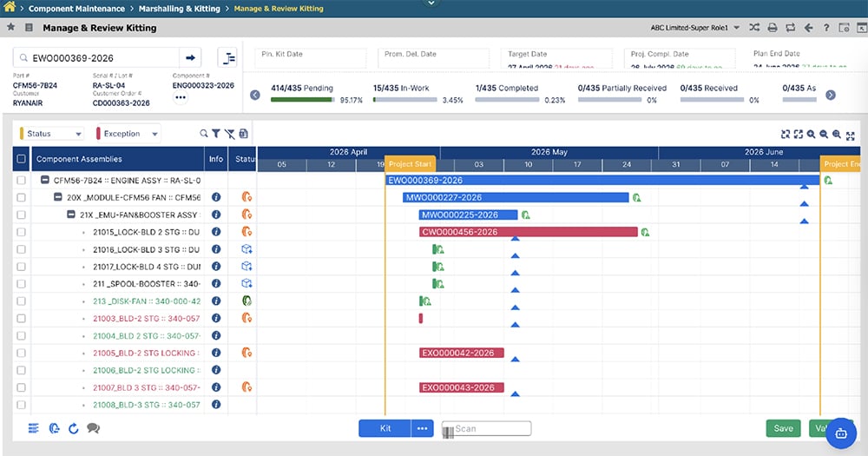Open the Kit button's more options ellipsis
This screenshot has height=456, width=868.
tap(423, 428)
